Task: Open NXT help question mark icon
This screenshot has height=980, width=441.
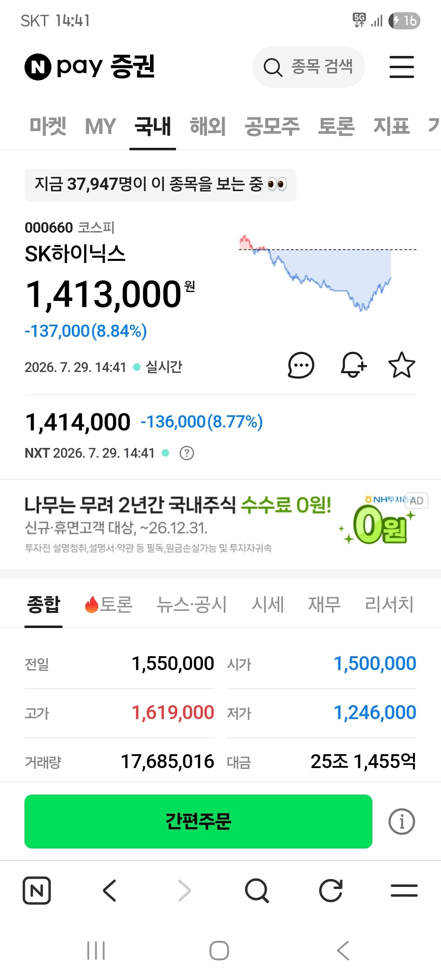Action: [187, 453]
